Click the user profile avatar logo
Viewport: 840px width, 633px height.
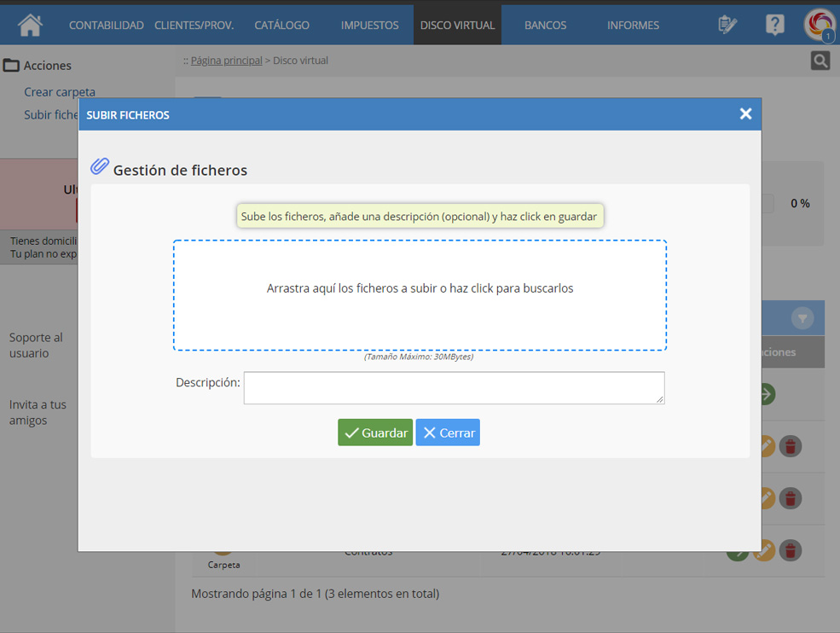point(820,24)
